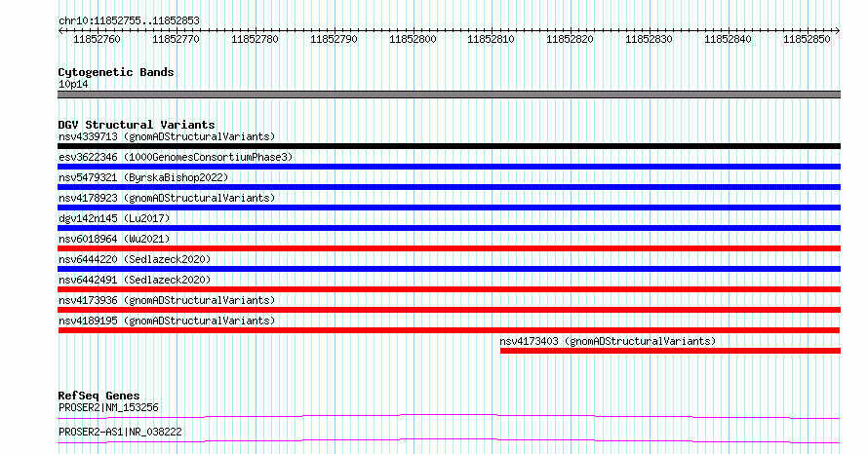The width and height of the screenshot is (868, 454).
Task: Click the PROSER2|NM_153256 gene track line
Action: 449,416
